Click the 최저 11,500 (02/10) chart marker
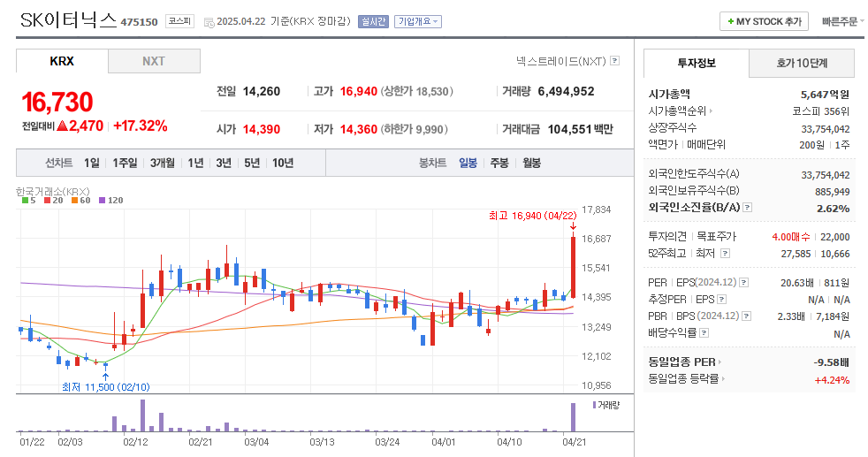This screenshot has height=457, width=868. point(106,387)
